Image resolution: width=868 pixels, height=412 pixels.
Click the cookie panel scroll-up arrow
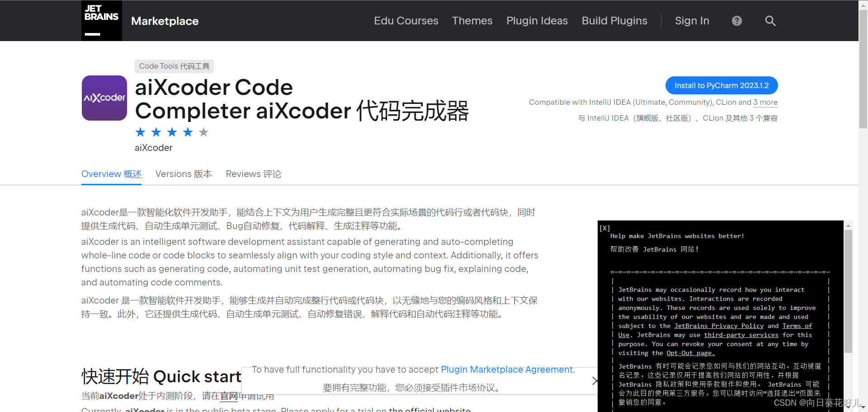pyautogui.click(x=849, y=225)
